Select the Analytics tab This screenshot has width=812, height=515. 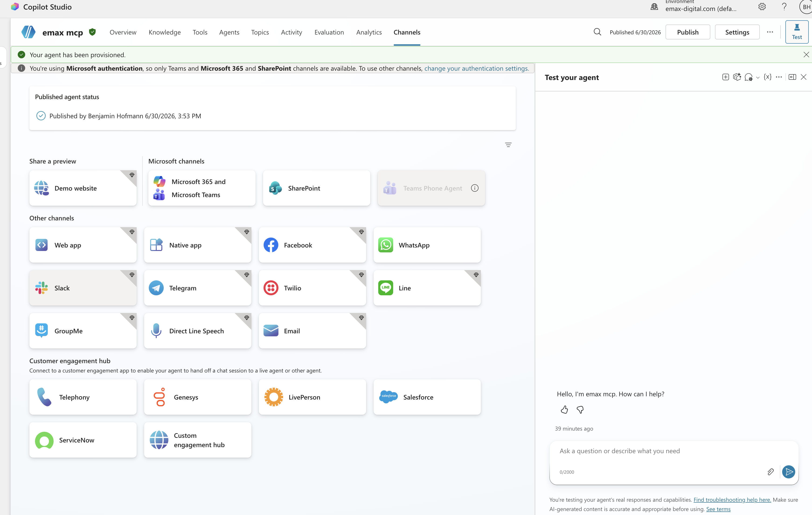(369, 32)
